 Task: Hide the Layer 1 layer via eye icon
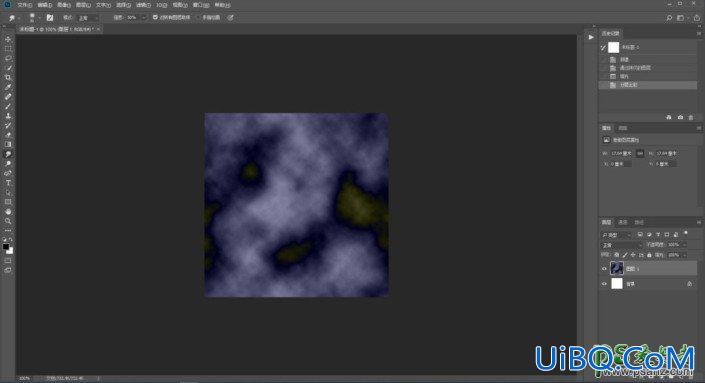(x=604, y=269)
